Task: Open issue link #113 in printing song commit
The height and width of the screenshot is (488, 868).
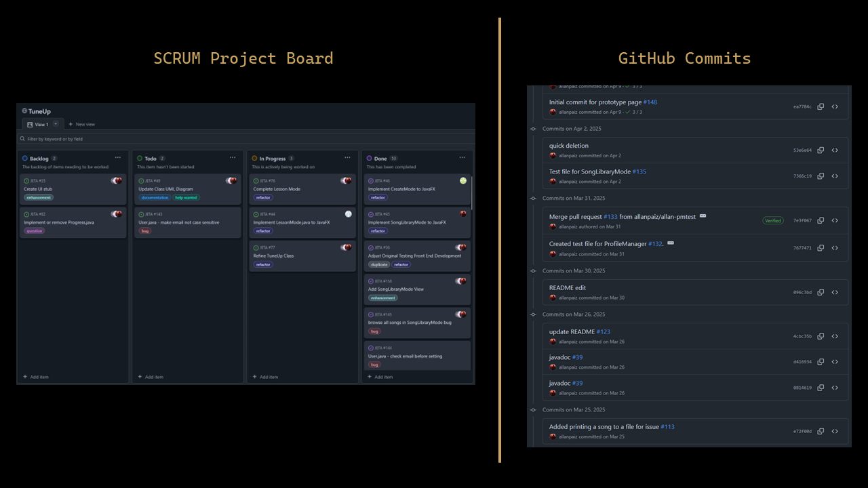Action: [x=668, y=427]
